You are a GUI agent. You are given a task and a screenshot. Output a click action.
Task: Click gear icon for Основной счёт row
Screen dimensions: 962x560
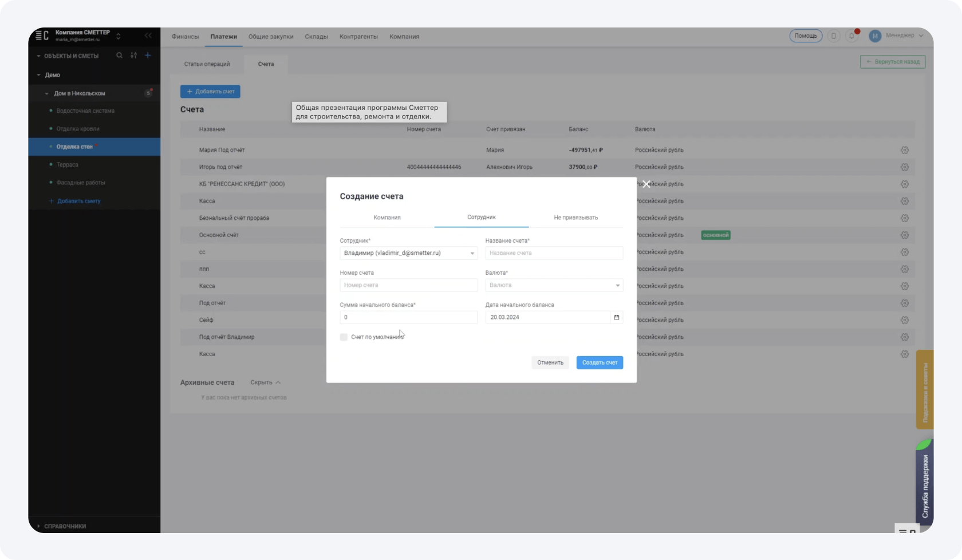[x=904, y=235]
